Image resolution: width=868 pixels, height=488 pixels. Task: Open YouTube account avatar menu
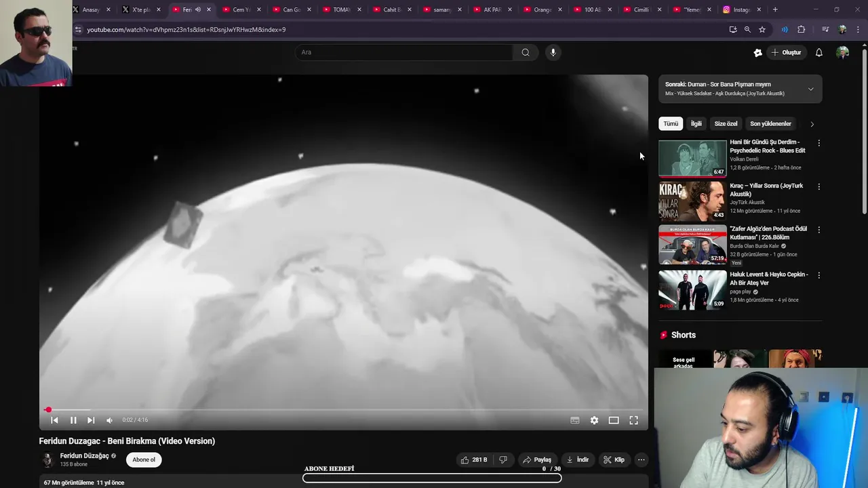click(x=843, y=52)
